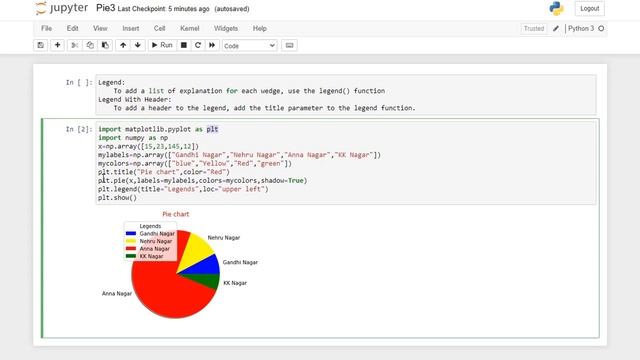Run the selected cell
Viewport: 640px width, 360px height.
tap(162, 45)
